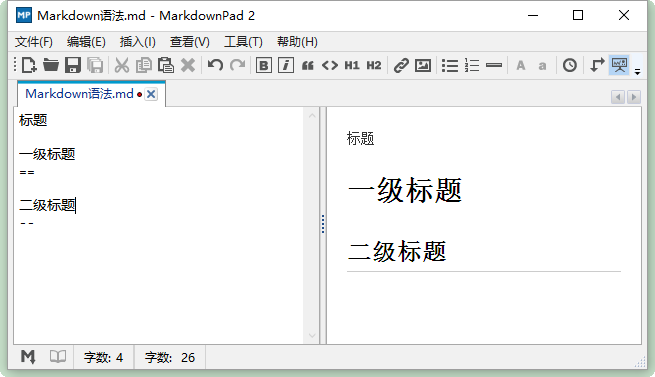Screen dimensions: 655x377
Task: Convert text to uppercase A icon
Action: click(x=520, y=65)
